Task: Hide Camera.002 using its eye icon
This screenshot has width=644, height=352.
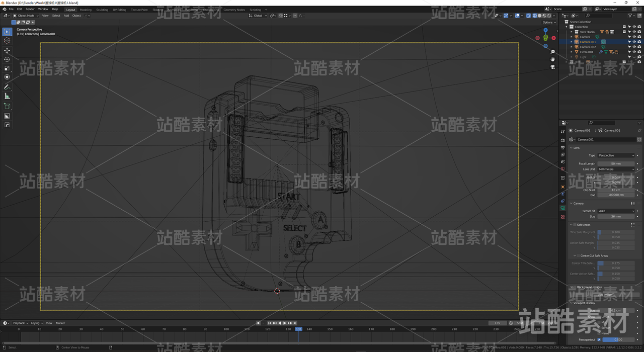Action: click(x=634, y=47)
